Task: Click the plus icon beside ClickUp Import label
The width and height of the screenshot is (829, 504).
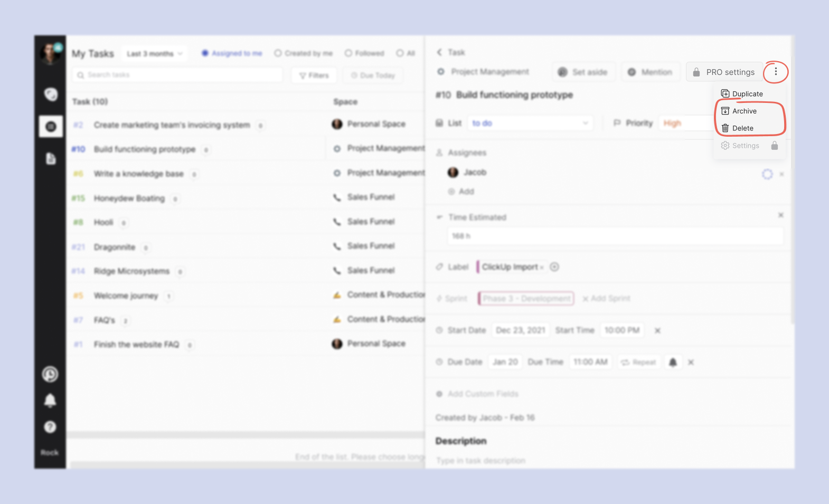Action: 554,267
